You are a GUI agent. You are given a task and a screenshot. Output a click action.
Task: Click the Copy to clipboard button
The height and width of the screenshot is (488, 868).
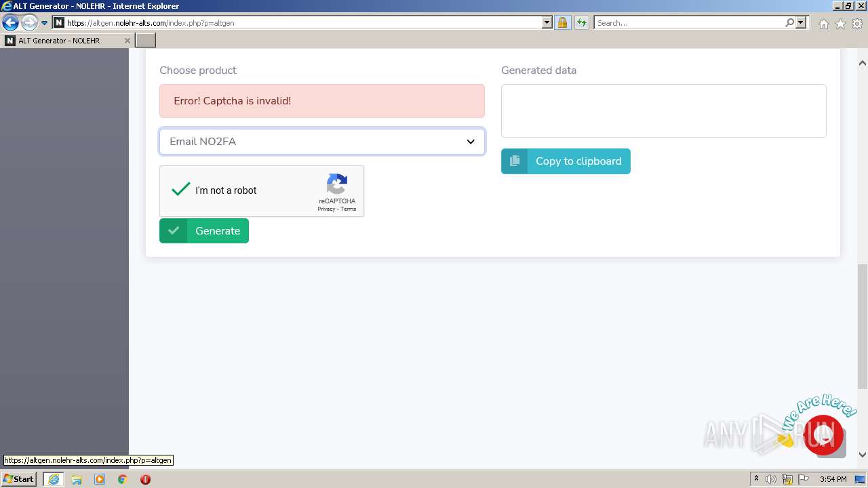coord(566,161)
